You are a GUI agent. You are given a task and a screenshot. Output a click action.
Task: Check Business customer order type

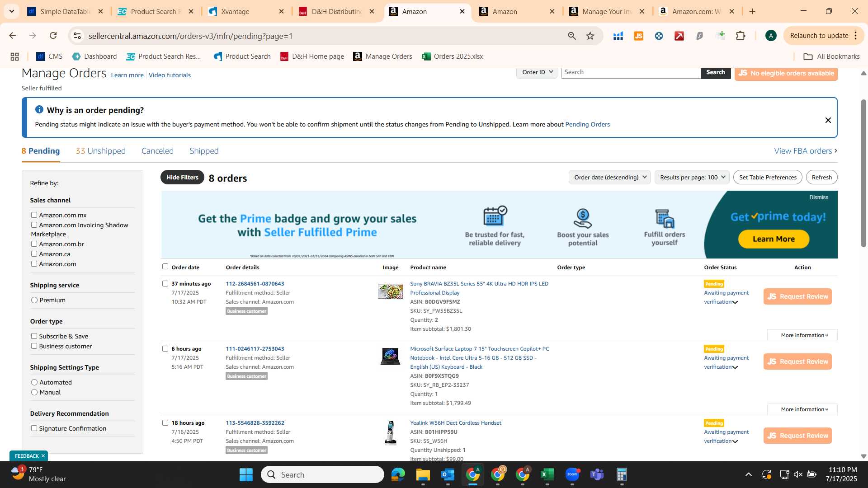coord(34,346)
